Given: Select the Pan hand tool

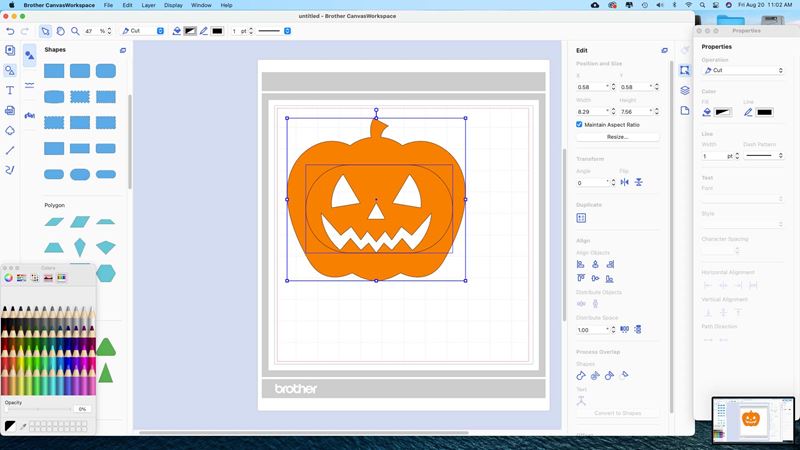Looking at the screenshot, I should (60, 31).
